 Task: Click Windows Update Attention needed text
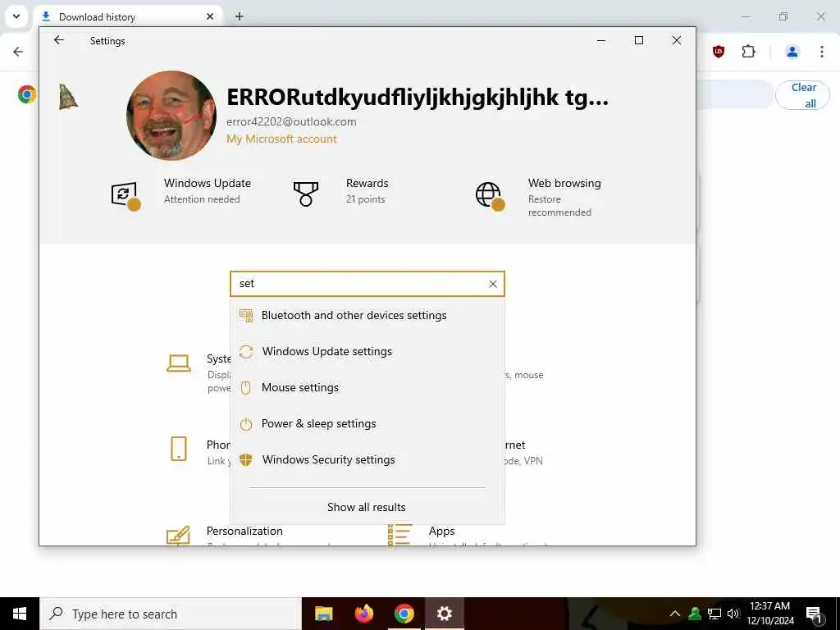pos(202,199)
